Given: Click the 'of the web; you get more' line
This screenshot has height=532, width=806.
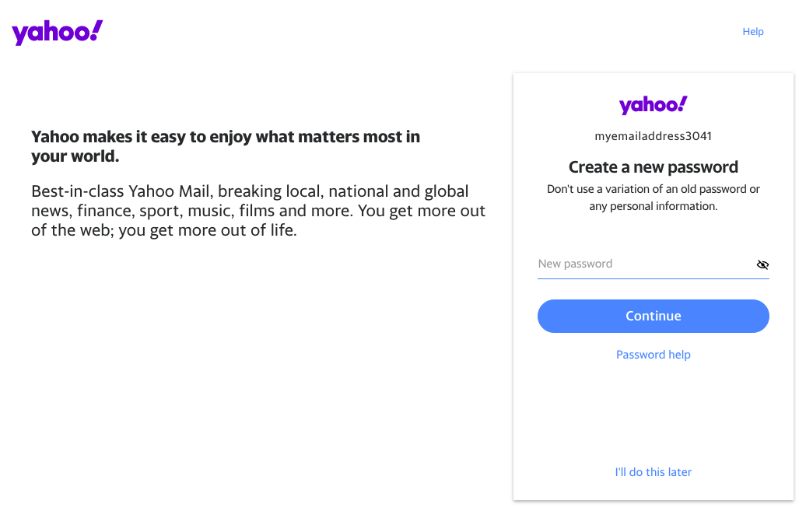Looking at the screenshot, I should pyautogui.click(x=164, y=230).
